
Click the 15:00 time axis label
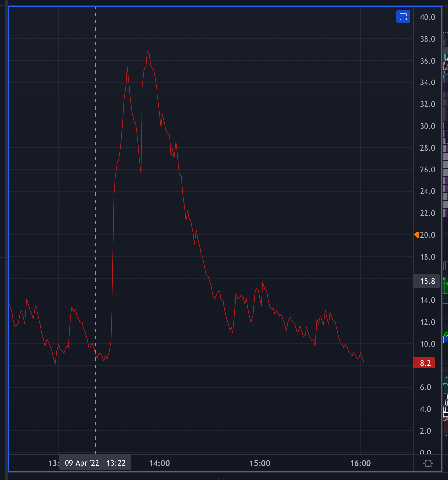coord(260,463)
